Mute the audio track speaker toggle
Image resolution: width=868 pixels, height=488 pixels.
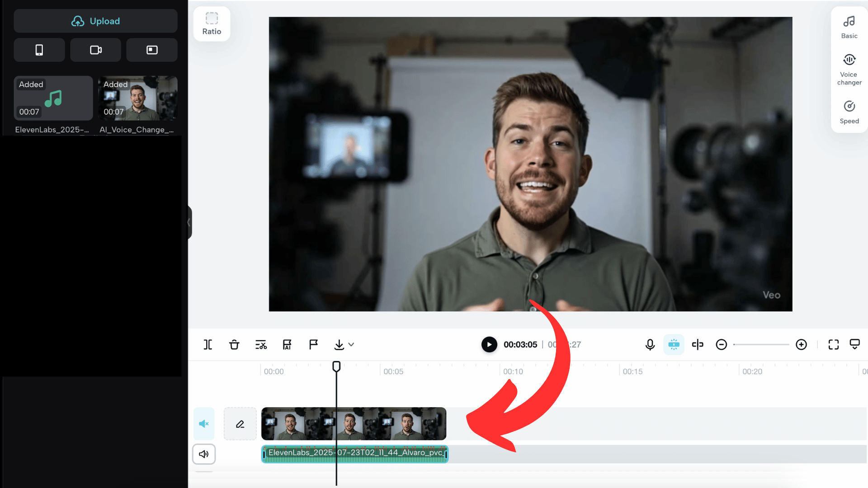[x=204, y=454]
